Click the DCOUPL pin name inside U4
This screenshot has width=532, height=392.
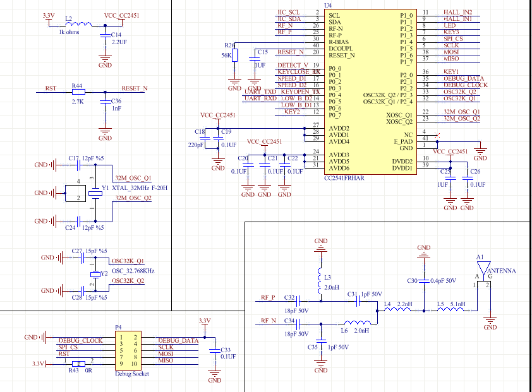(x=341, y=49)
